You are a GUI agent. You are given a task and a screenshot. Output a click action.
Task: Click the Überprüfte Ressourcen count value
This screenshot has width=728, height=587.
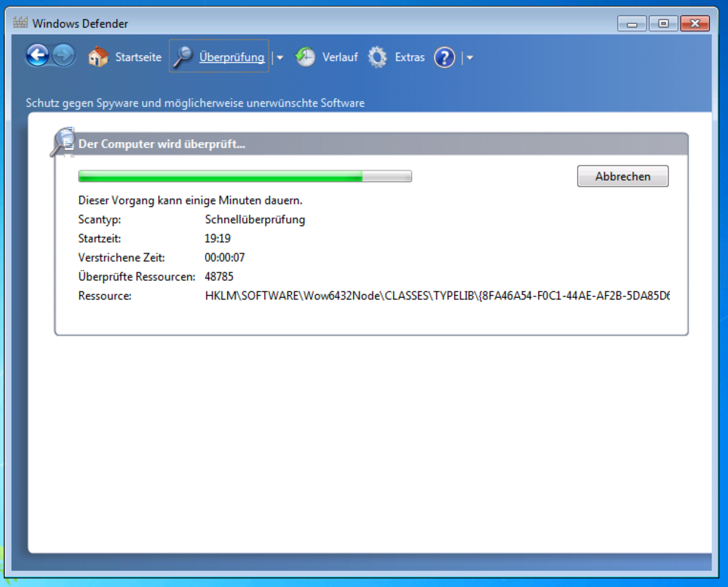point(218,277)
